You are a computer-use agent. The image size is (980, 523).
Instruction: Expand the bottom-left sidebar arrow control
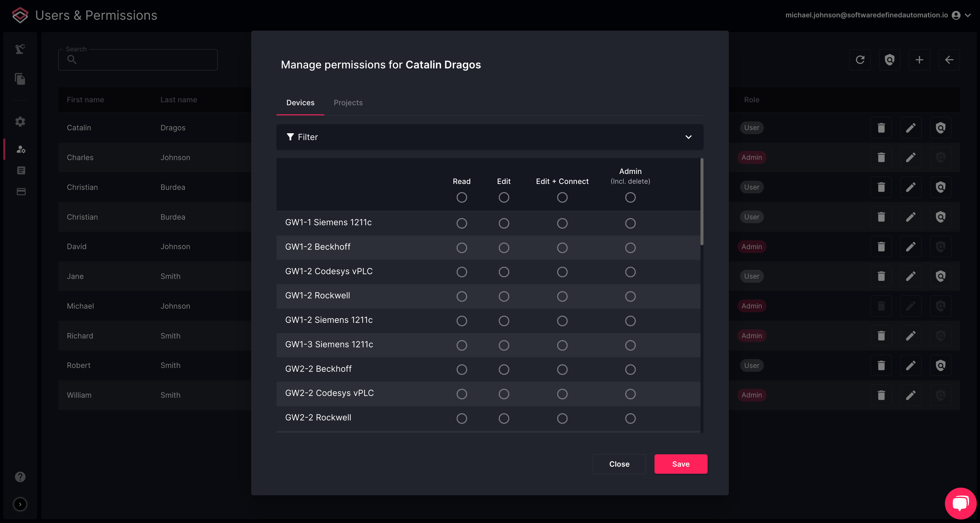20,504
